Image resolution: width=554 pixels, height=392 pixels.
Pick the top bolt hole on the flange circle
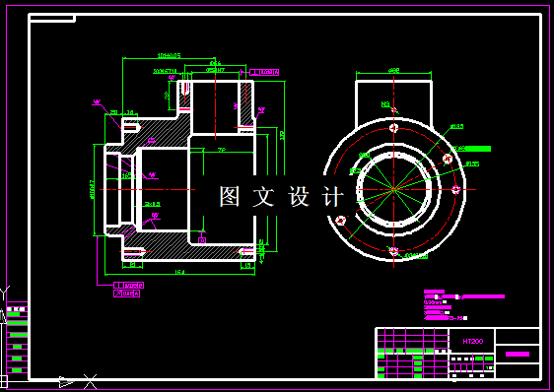click(x=393, y=128)
